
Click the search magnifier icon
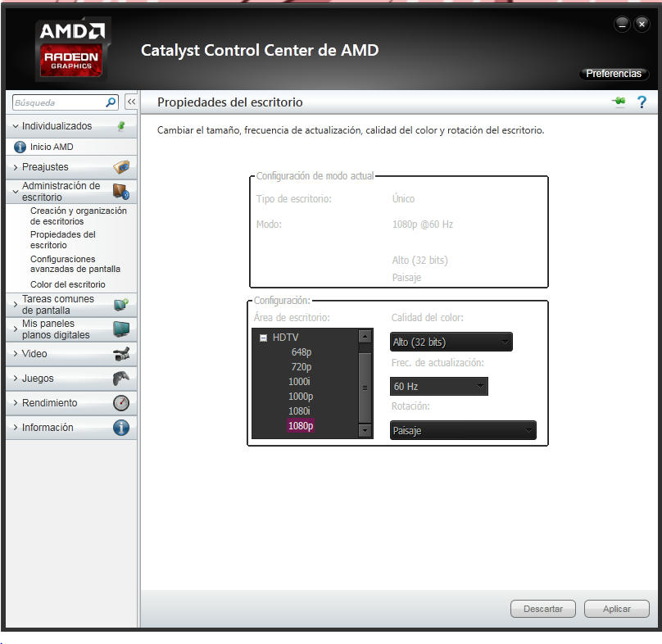(x=111, y=102)
